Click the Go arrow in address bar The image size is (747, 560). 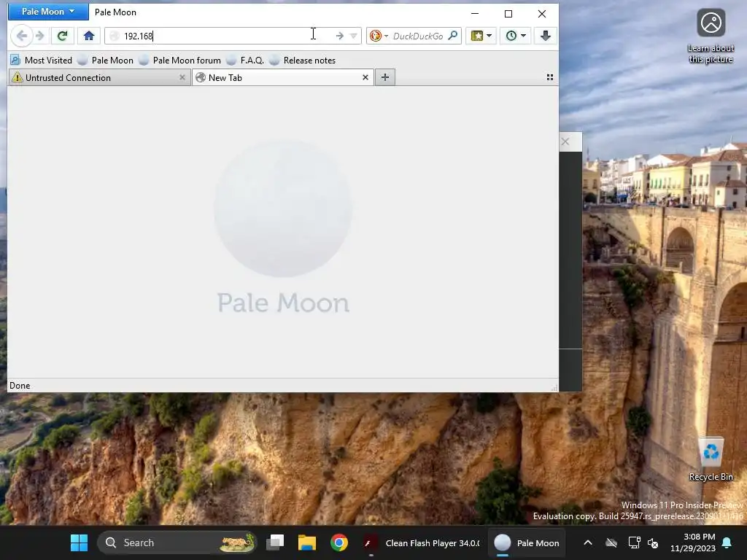[340, 36]
